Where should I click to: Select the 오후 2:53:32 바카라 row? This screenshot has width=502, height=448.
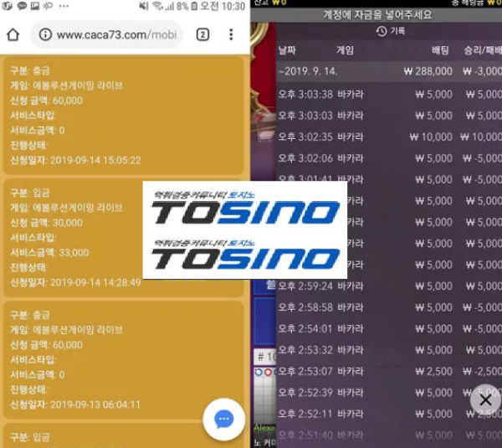389,350
